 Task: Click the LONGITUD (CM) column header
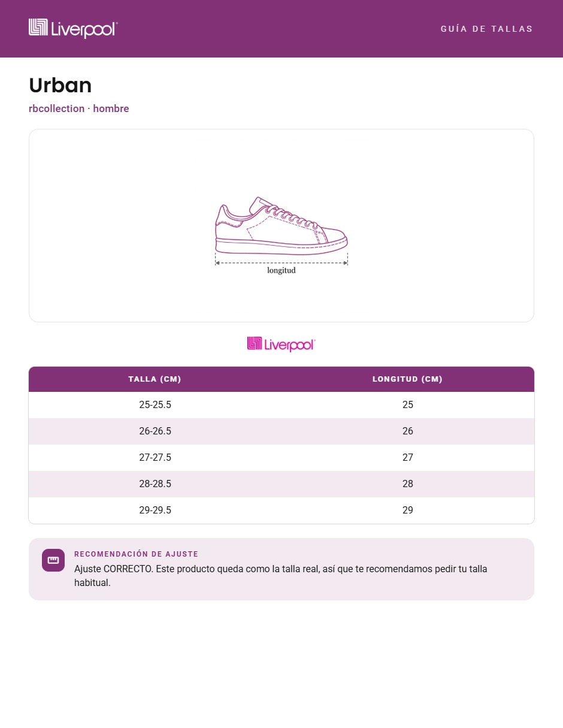point(407,379)
